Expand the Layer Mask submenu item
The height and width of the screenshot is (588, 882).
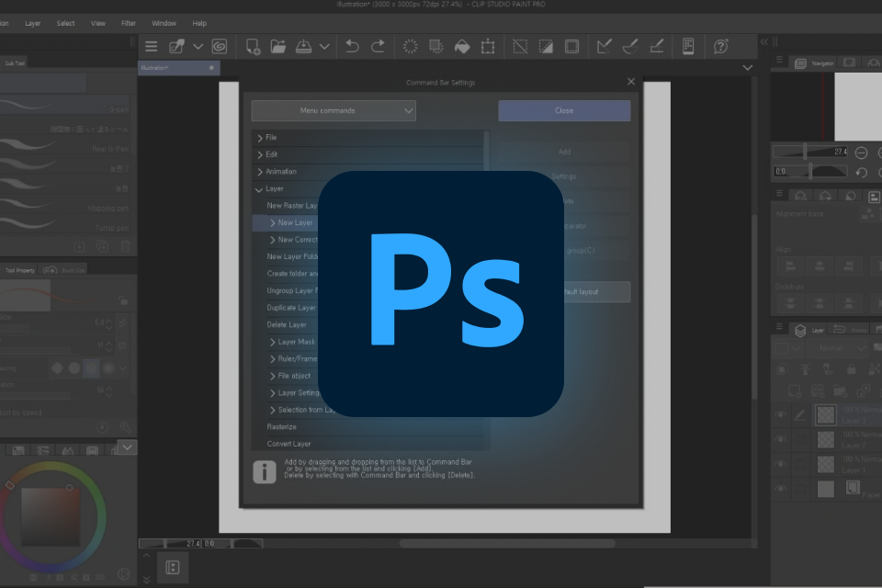(272, 342)
